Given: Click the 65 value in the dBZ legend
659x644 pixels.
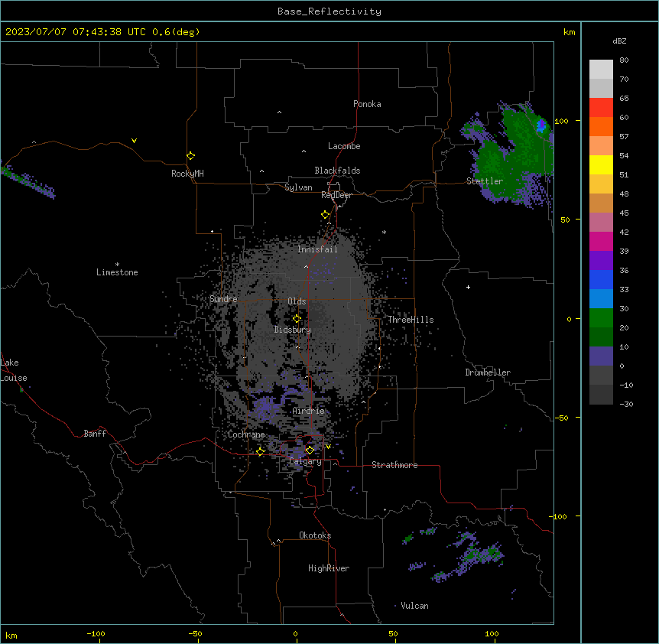Looking at the screenshot, I should click(x=624, y=99).
